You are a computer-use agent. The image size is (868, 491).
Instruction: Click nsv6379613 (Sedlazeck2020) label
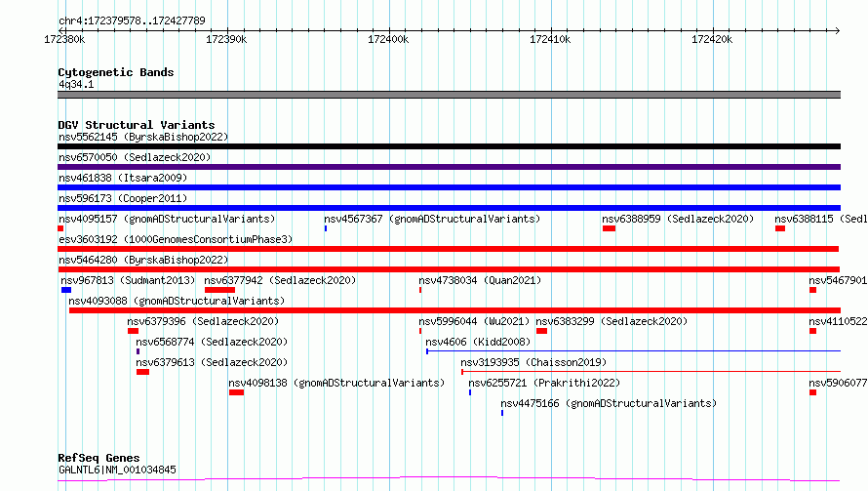pos(212,362)
